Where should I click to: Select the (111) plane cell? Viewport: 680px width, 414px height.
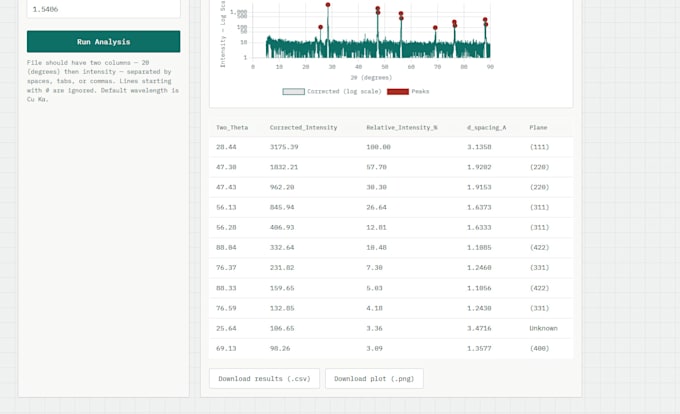539,147
